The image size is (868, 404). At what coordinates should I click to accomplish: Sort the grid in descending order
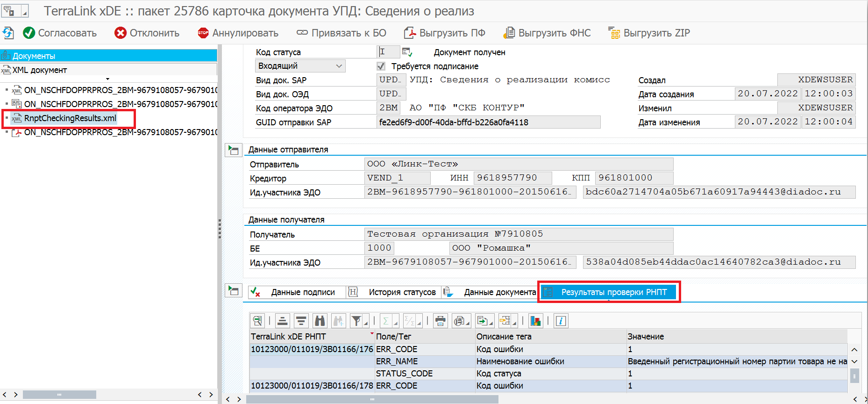click(x=301, y=321)
